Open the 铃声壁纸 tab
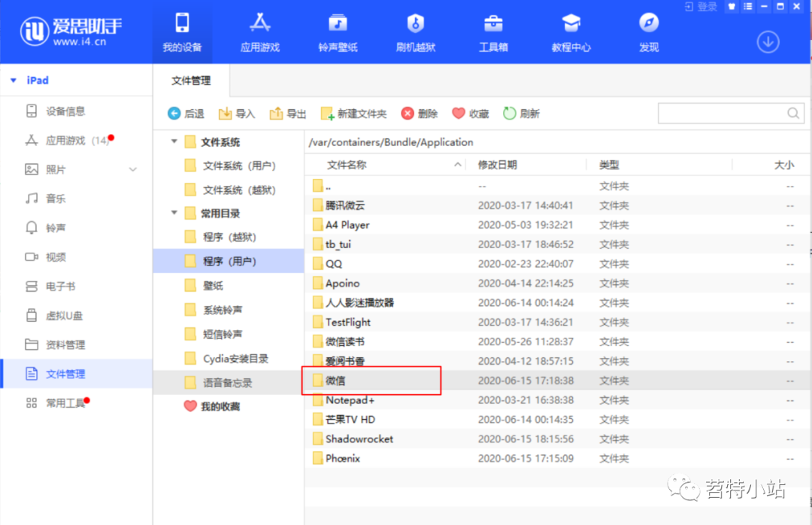 [338, 32]
